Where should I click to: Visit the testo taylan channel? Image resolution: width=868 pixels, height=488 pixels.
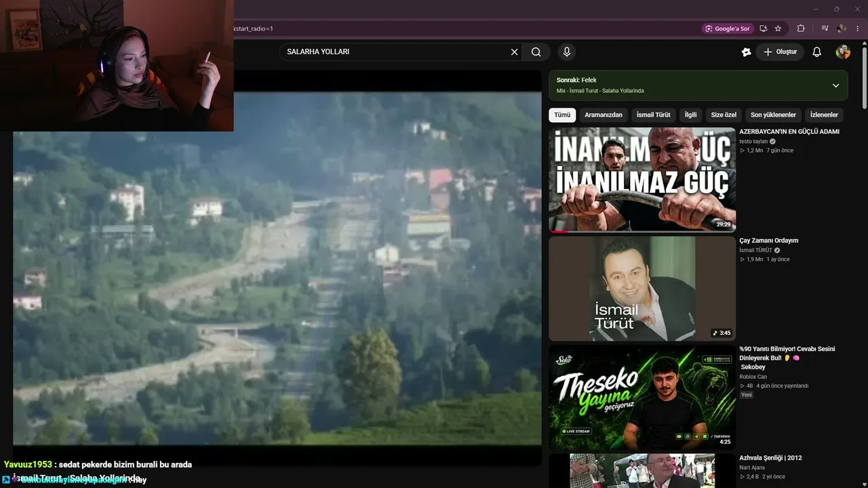(753, 141)
